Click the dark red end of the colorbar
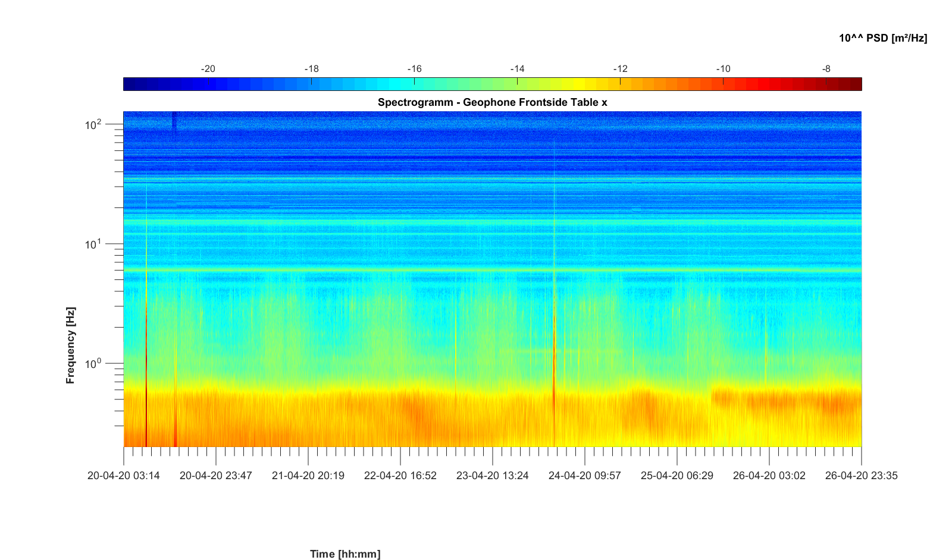 point(856,84)
